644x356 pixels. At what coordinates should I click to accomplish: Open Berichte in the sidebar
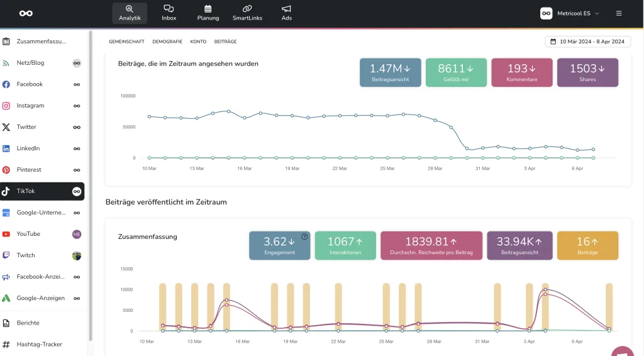(x=28, y=323)
